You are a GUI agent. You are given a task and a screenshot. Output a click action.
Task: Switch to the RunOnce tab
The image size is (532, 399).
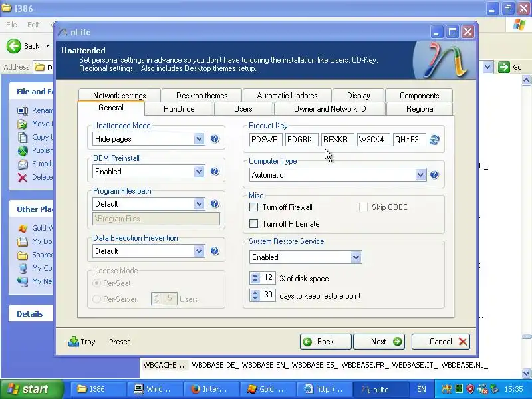179,109
